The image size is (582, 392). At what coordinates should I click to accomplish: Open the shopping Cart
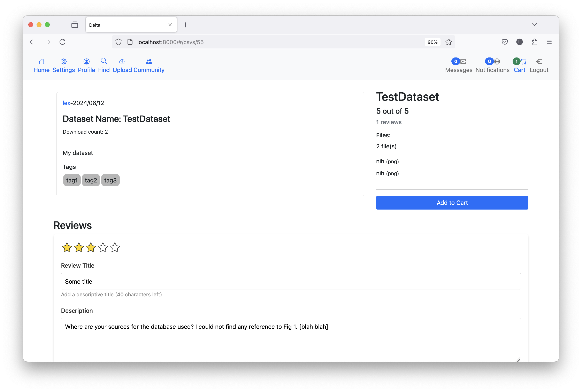tap(523, 62)
